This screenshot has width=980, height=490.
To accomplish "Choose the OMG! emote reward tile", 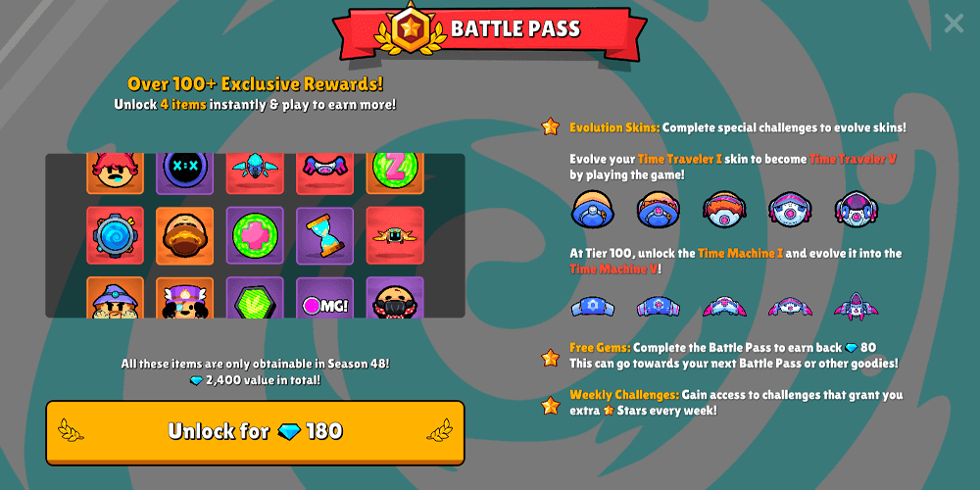I will 325,298.
